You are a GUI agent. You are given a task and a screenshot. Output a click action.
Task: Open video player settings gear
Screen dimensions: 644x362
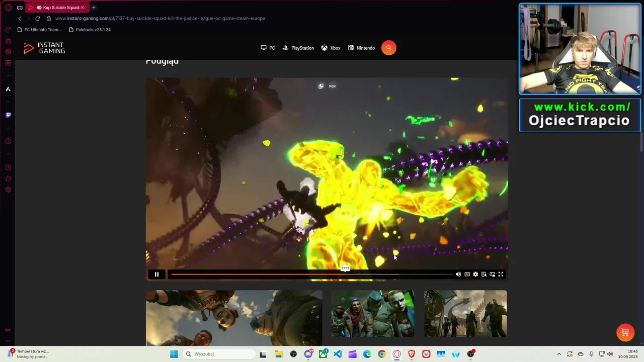pos(475,274)
